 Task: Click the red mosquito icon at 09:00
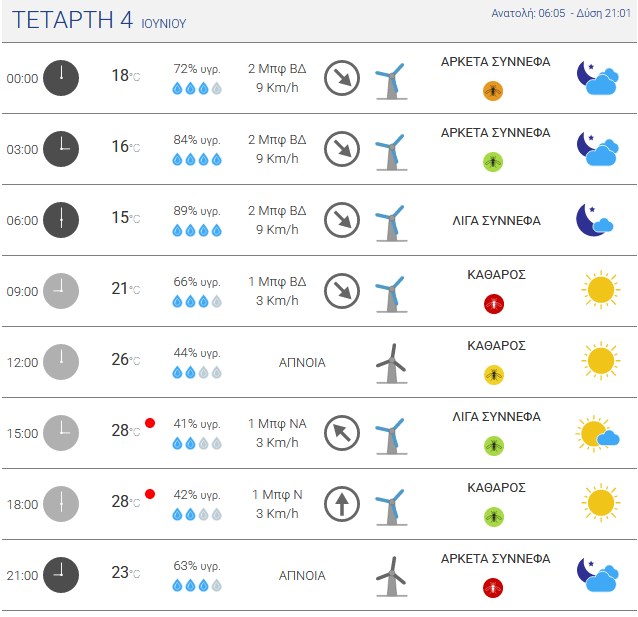[x=494, y=304]
